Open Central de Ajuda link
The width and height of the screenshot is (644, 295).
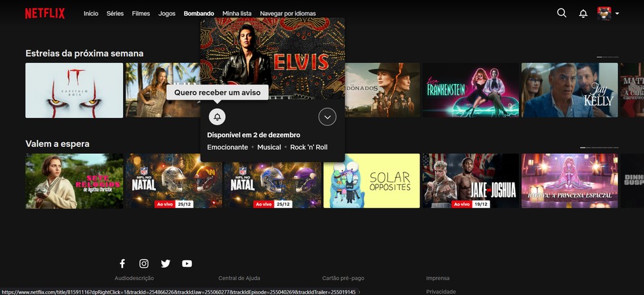click(x=239, y=278)
